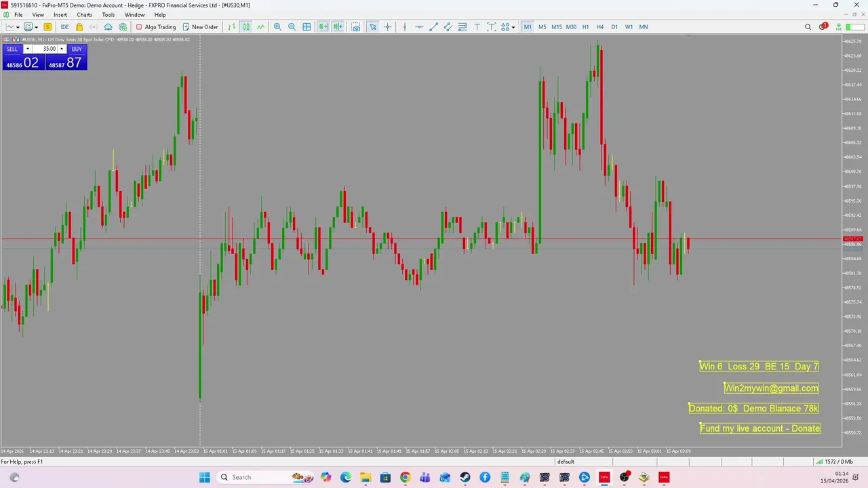Open the toolbar search magnifier
This screenshot has width=868, height=488.
point(808,27)
